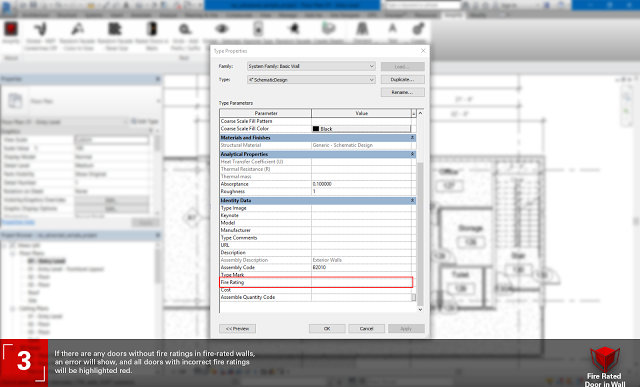Click the parameter list scrollbar down arrow
The image size is (640, 387).
click(420, 309)
